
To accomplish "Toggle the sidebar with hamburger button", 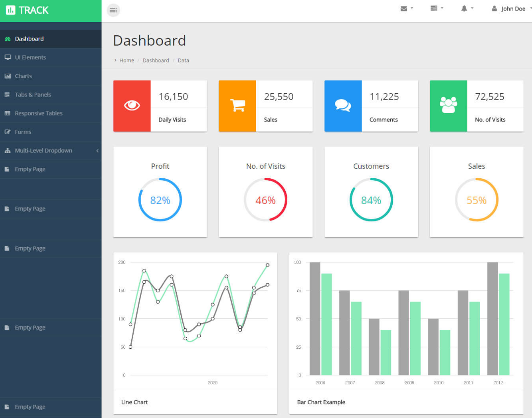I will 113,10.
